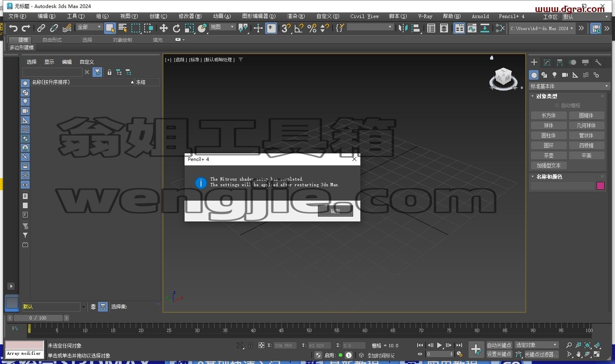Activate the Select Object tool
Image resolution: width=615 pixels, height=364 pixels.
pos(110,28)
